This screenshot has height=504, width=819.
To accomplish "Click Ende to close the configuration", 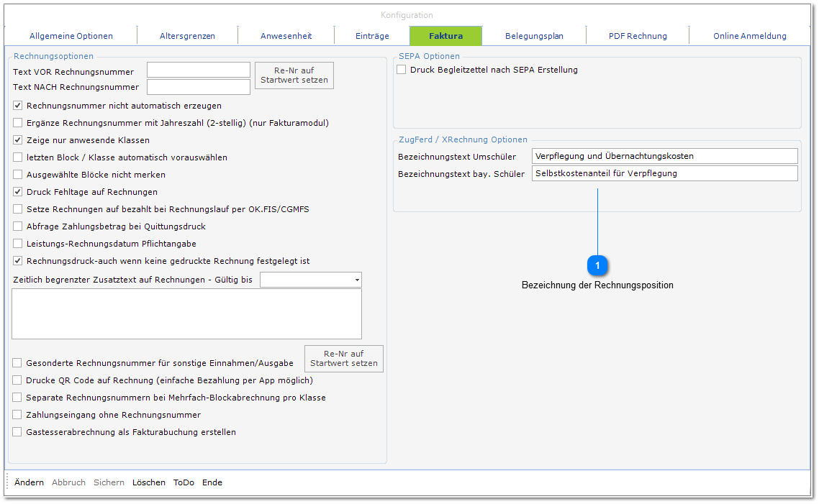I will pos(212,482).
